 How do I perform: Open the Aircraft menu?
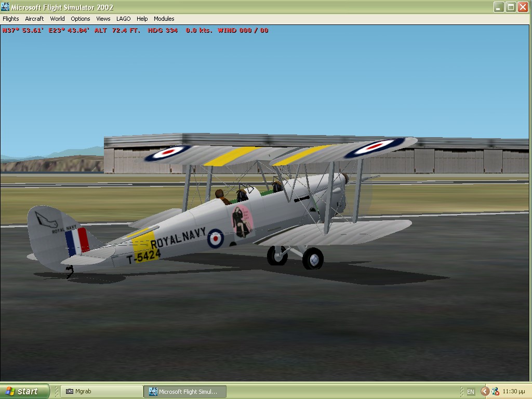(x=34, y=19)
